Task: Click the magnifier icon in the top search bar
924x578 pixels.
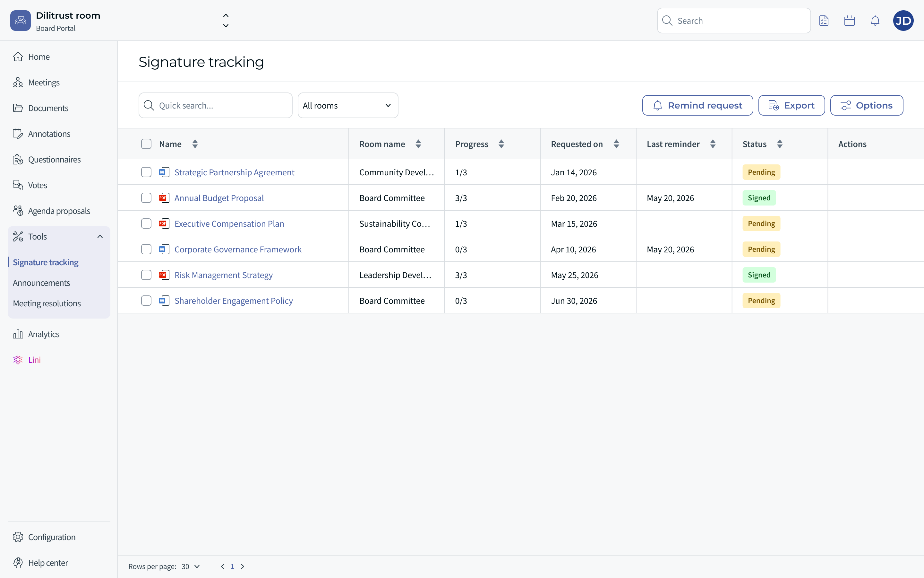Action: (x=667, y=21)
